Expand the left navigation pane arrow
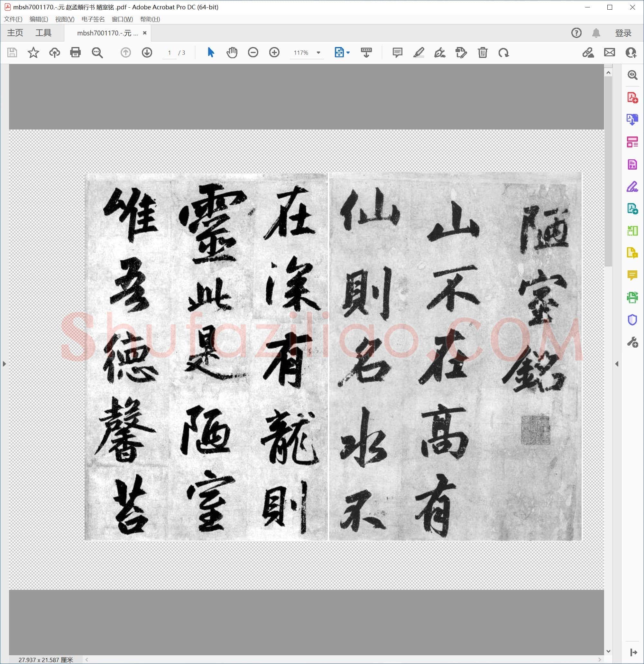 click(4, 364)
